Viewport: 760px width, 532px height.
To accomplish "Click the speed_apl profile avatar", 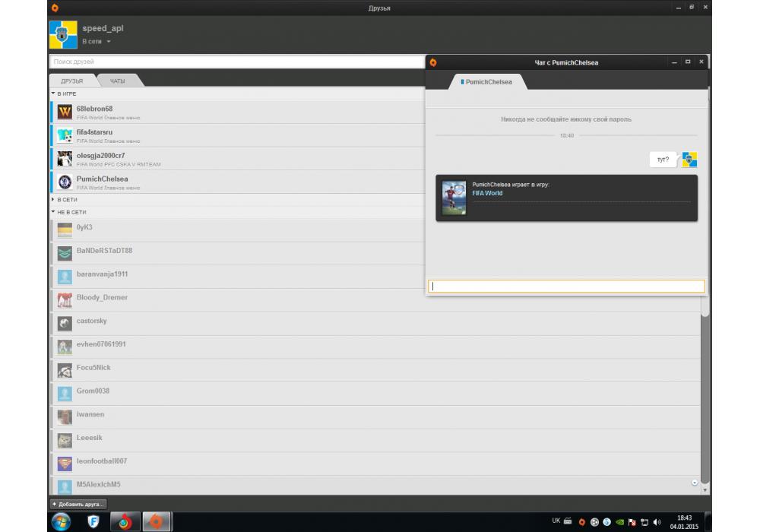I will (63, 34).
